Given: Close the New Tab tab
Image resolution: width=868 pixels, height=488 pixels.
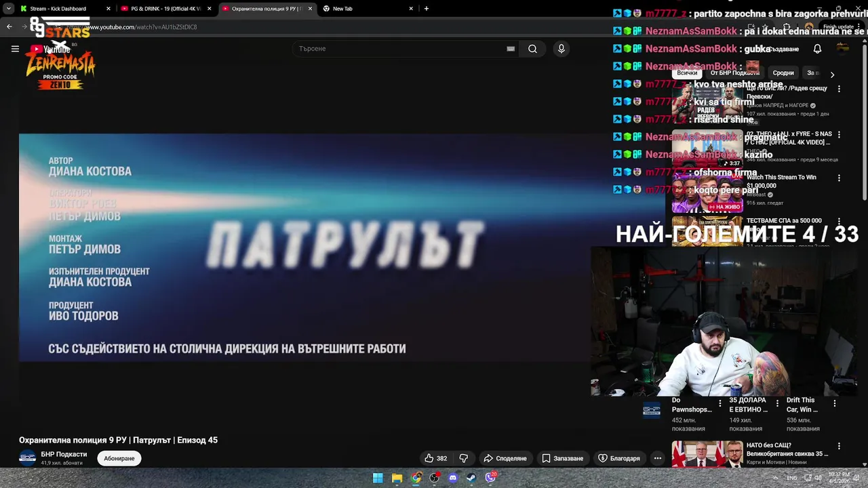Looking at the screenshot, I should pos(411,9).
